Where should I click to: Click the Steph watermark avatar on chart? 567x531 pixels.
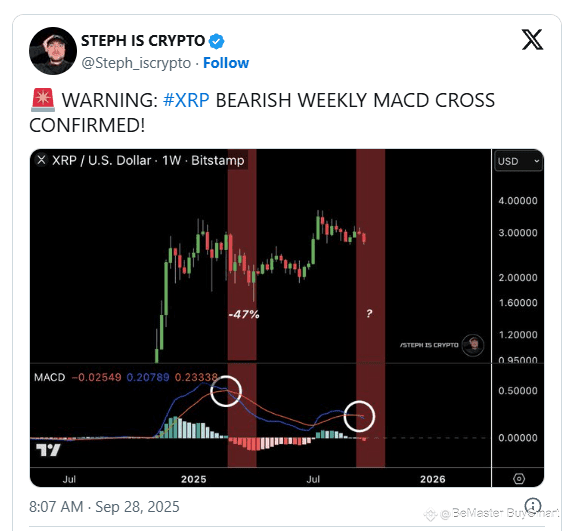tap(474, 345)
